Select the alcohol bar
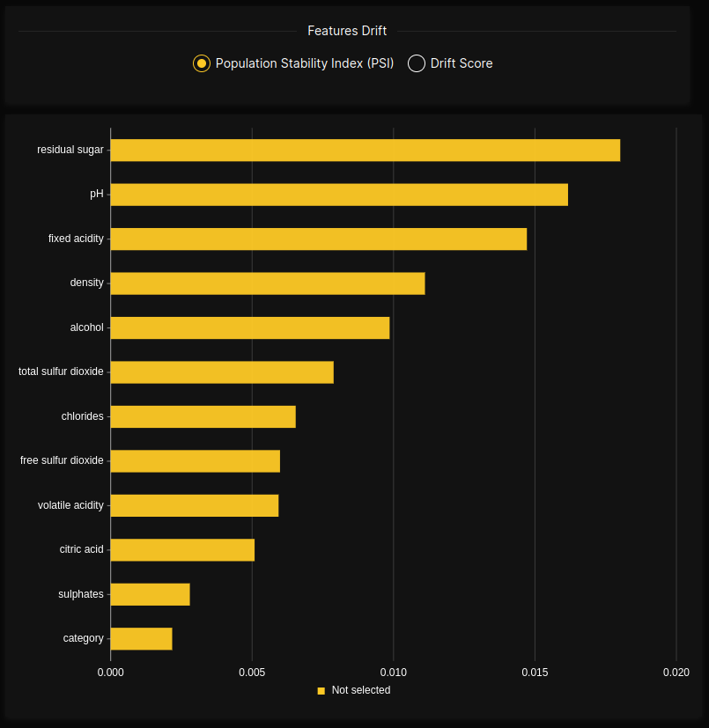 coord(249,327)
